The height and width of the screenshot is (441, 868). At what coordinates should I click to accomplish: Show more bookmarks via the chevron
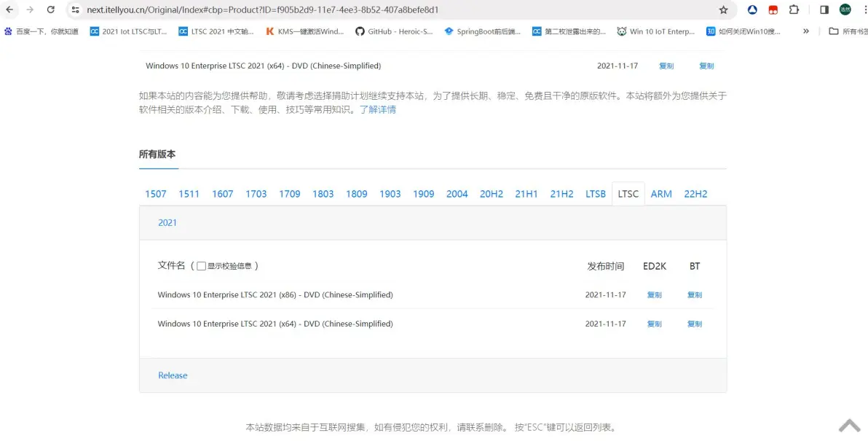tap(806, 31)
